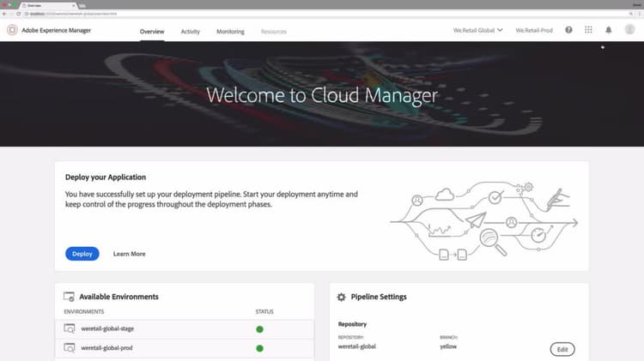Click the We.Retail Global dropdown chevron
Viewport: 644px width, 361px height.
click(x=500, y=30)
